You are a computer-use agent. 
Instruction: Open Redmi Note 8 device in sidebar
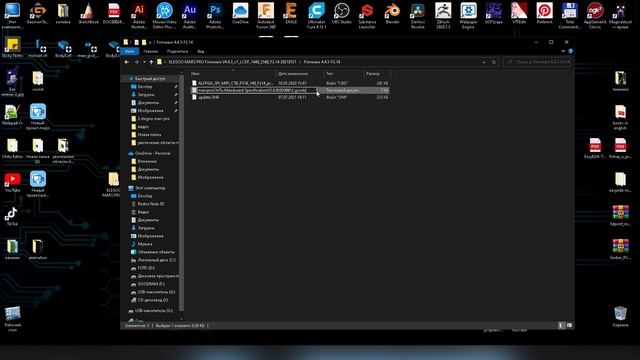point(151,204)
